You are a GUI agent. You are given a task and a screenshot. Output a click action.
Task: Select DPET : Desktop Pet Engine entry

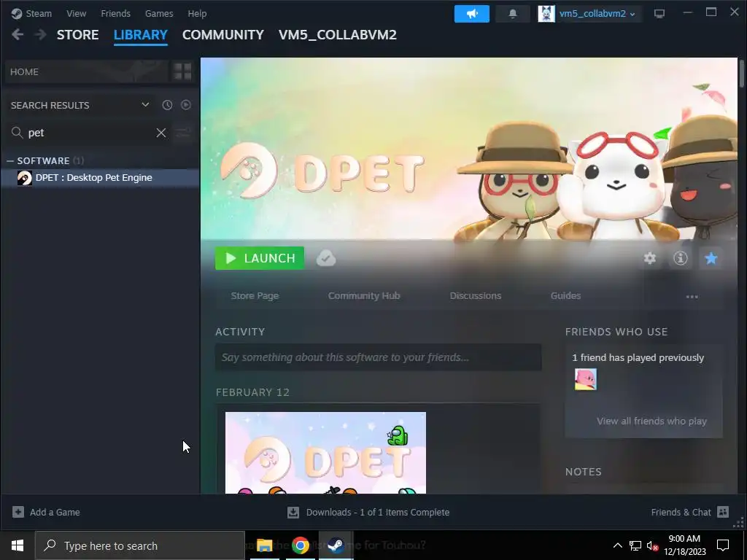click(100, 178)
